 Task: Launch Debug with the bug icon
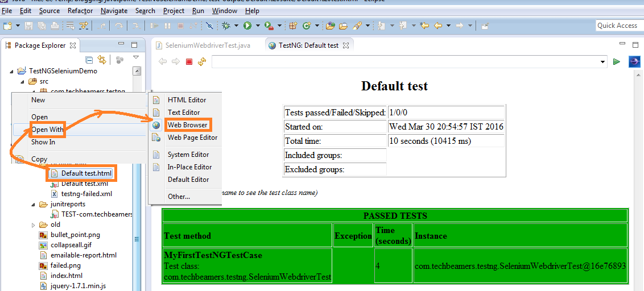pos(226,26)
